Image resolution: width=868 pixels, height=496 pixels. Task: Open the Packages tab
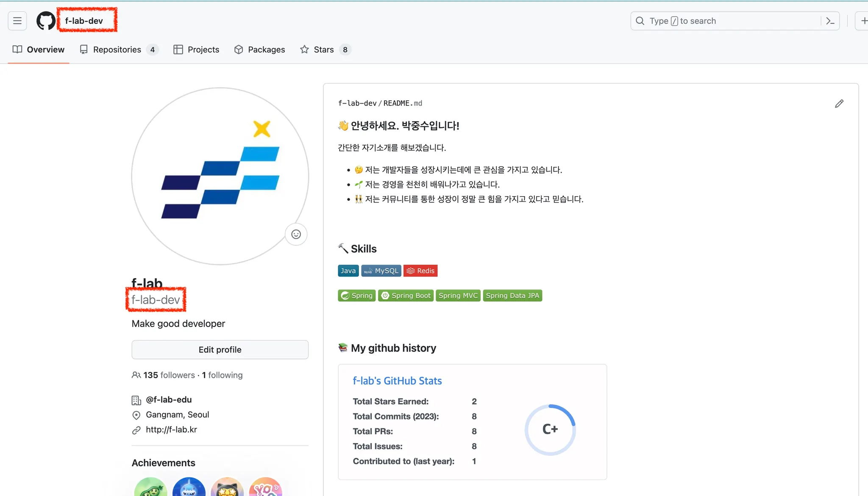259,50
